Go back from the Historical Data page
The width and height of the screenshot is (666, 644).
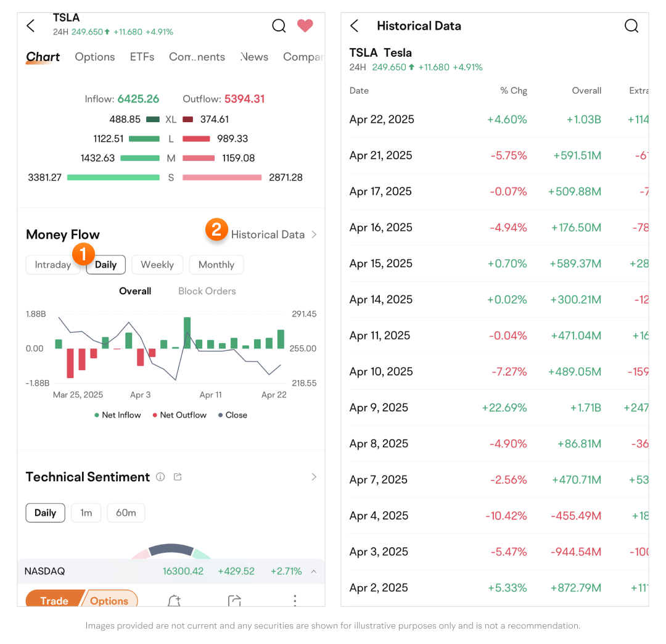point(355,26)
